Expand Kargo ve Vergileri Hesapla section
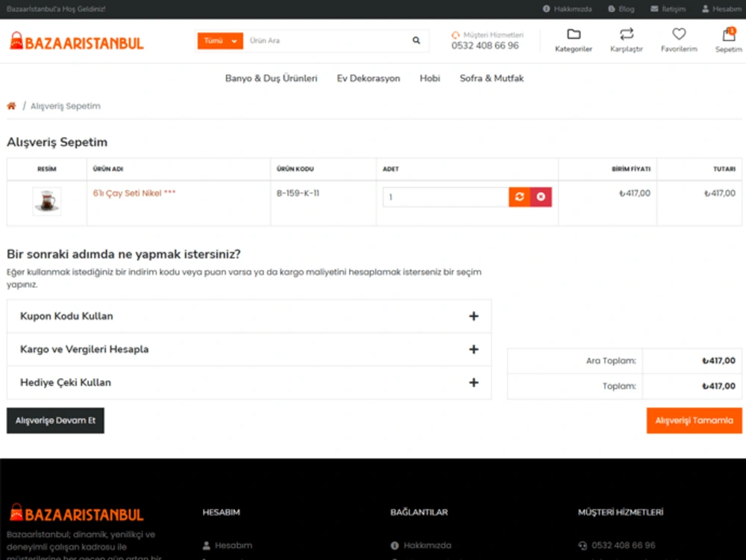 tap(249, 350)
